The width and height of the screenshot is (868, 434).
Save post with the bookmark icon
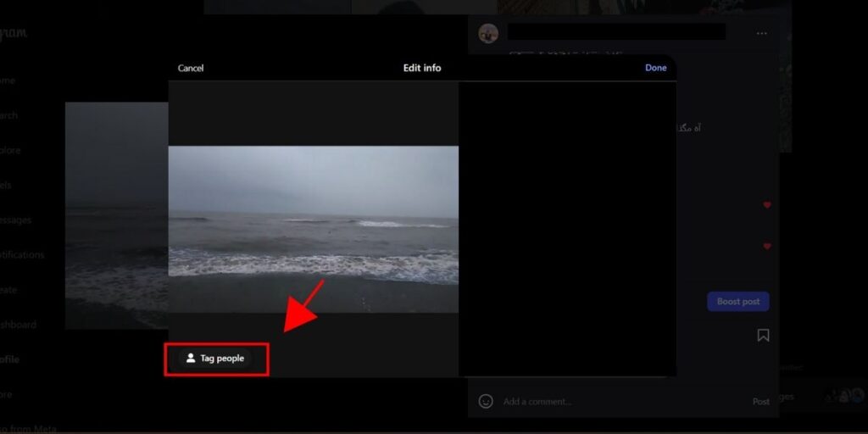click(763, 336)
